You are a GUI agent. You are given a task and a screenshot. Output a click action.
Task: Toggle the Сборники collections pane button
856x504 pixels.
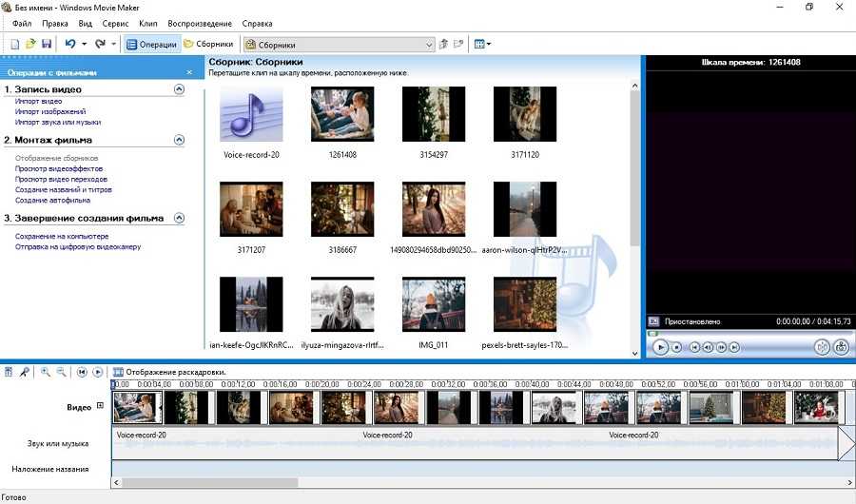209,44
